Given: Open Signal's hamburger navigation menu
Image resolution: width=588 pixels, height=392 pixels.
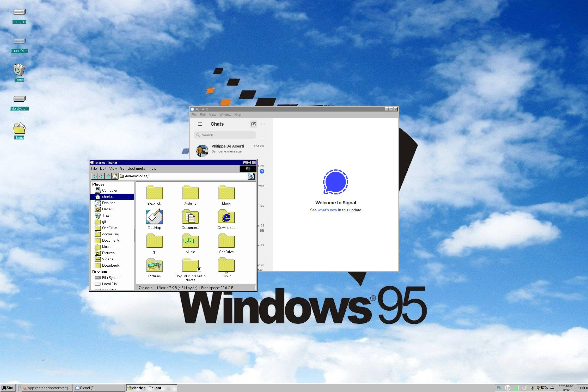Looking at the screenshot, I should pyautogui.click(x=200, y=124).
